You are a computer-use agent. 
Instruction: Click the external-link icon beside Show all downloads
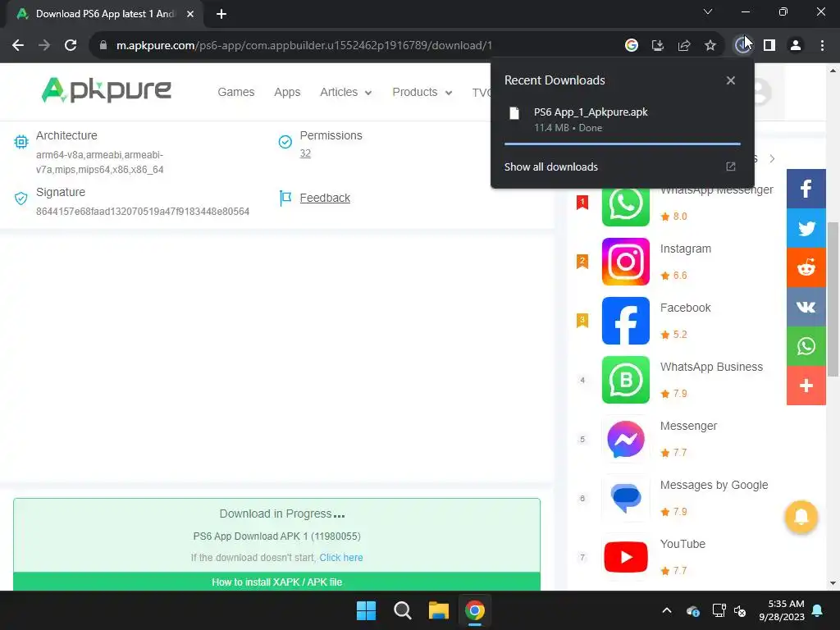coord(731,167)
